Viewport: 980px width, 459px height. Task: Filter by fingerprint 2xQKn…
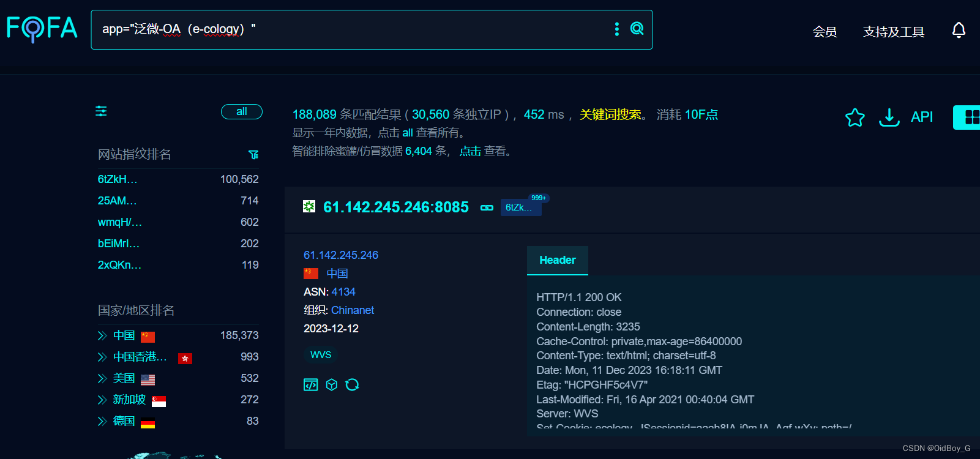tap(119, 265)
